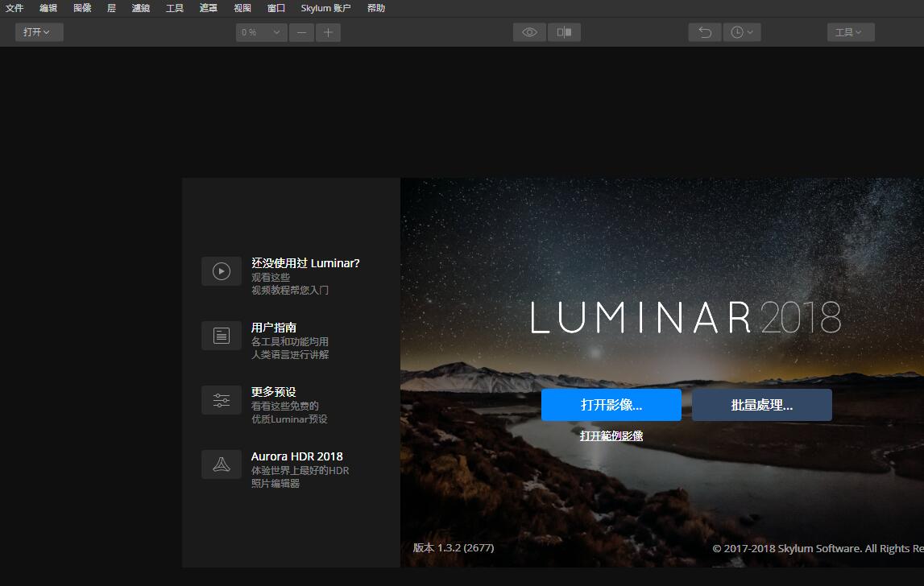Click the 视频教程帮您入门 text
Viewport: 924px width, 586px height.
[290, 290]
